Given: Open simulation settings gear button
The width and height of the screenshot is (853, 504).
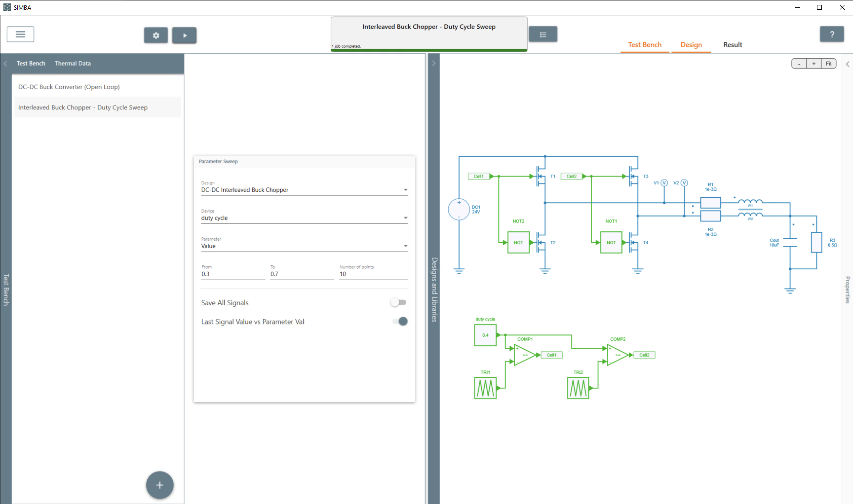Looking at the screenshot, I should click(x=156, y=35).
